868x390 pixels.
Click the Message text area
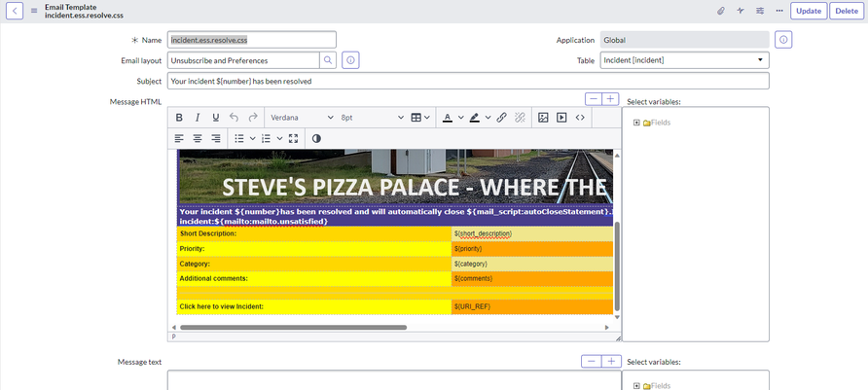point(394,380)
